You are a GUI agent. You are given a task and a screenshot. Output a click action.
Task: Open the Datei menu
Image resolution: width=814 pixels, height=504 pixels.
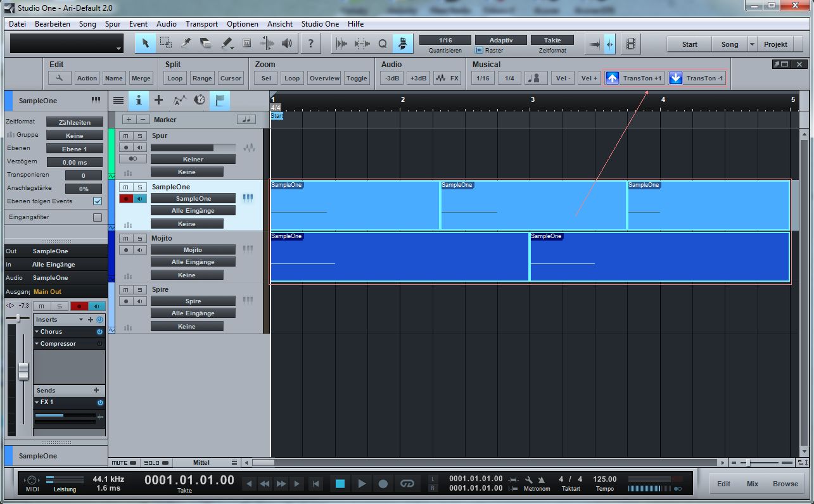point(17,24)
